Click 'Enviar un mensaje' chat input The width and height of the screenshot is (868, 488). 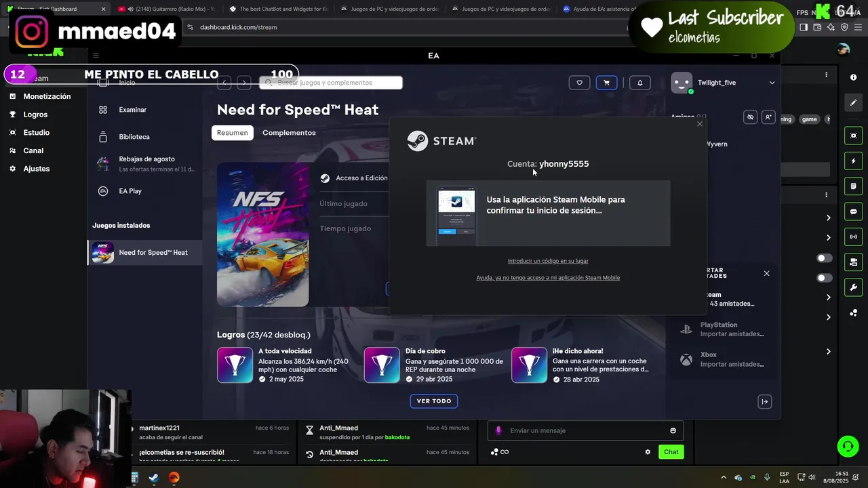tap(585, 430)
